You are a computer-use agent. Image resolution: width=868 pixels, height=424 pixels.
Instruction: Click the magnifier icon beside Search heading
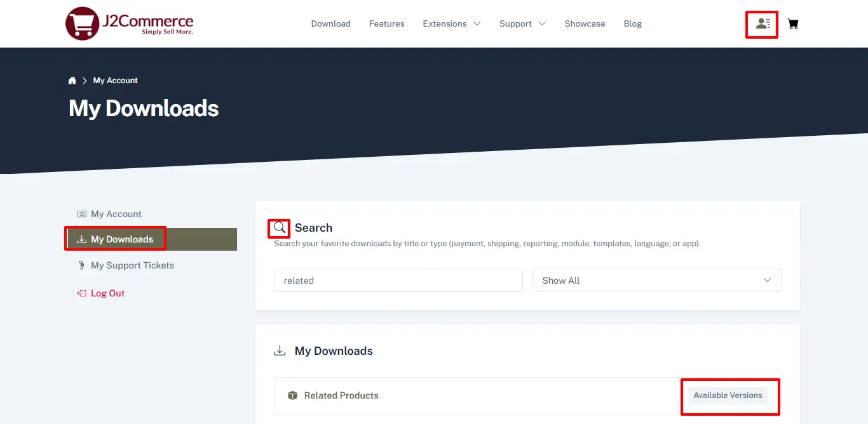click(x=280, y=228)
